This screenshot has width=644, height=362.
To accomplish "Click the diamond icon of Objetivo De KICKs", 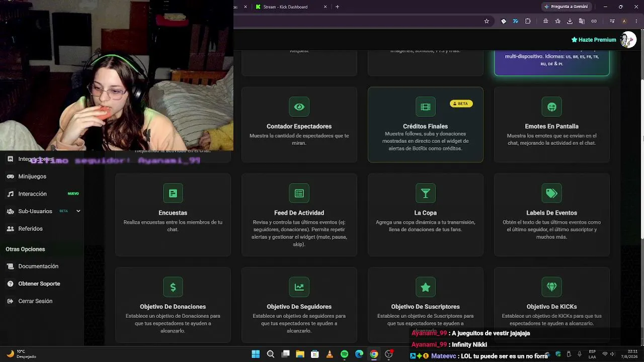I will coord(552,287).
